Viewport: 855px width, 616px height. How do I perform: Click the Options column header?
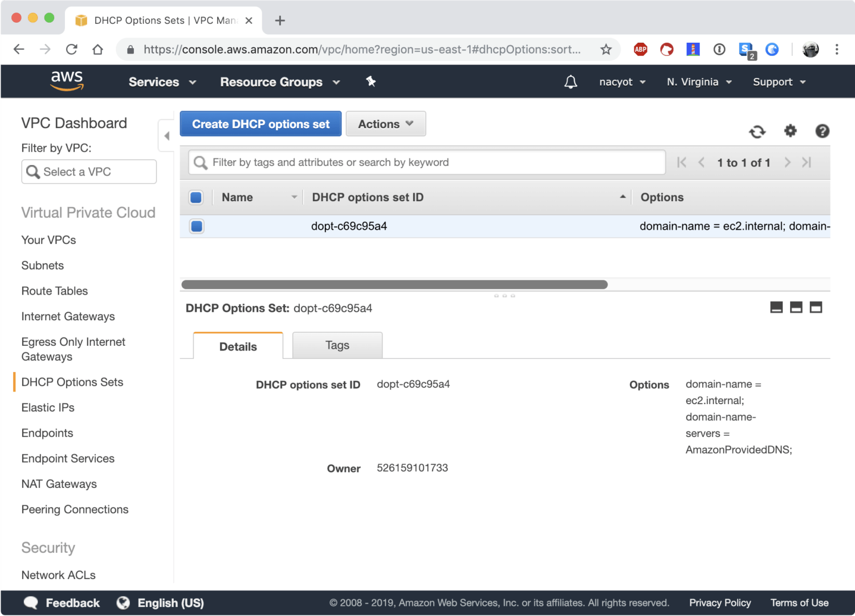click(662, 197)
